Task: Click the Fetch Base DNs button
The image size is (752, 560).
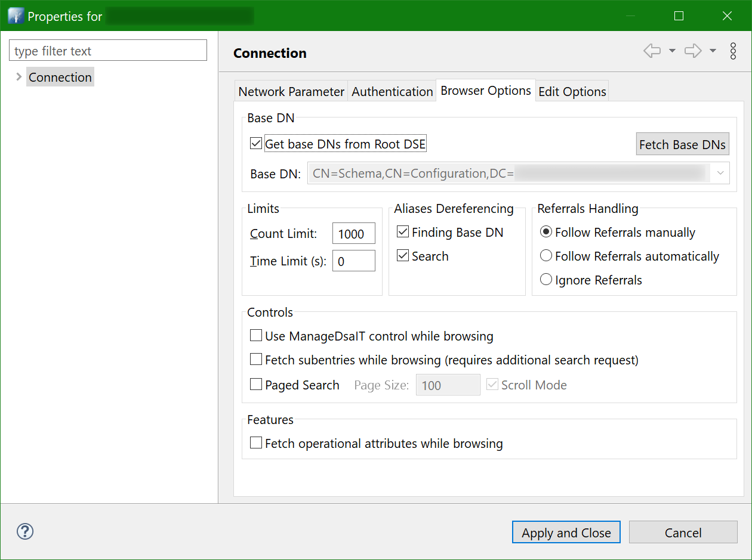Action: pos(683,144)
